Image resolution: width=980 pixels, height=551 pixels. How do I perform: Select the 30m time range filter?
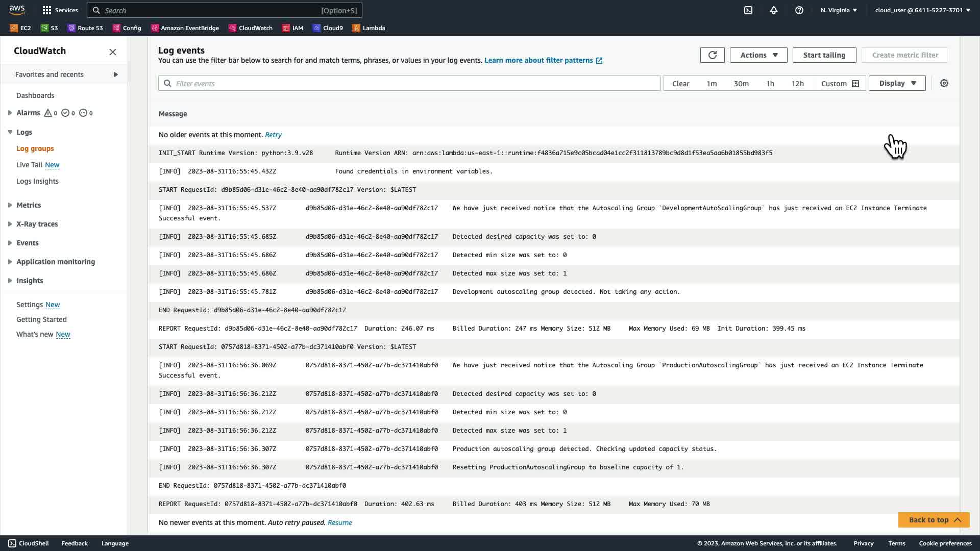pyautogui.click(x=741, y=84)
